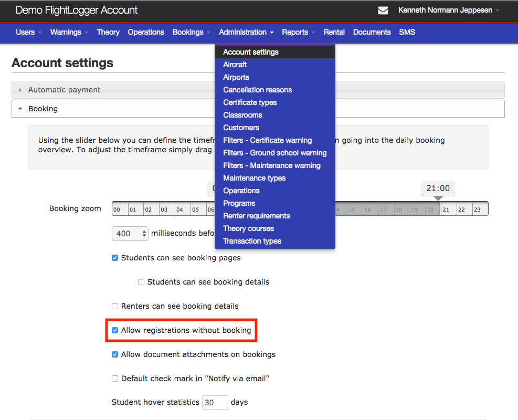Open the Warnings dropdown menu
Screen dimensions: 518x420
click(69, 32)
